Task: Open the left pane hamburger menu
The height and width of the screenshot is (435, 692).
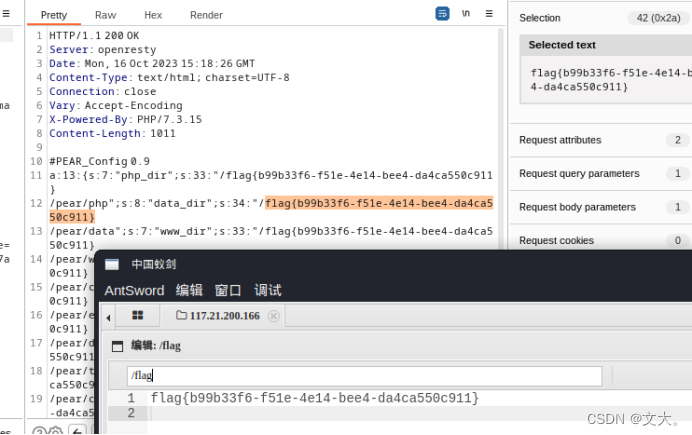Action: pos(6,14)
